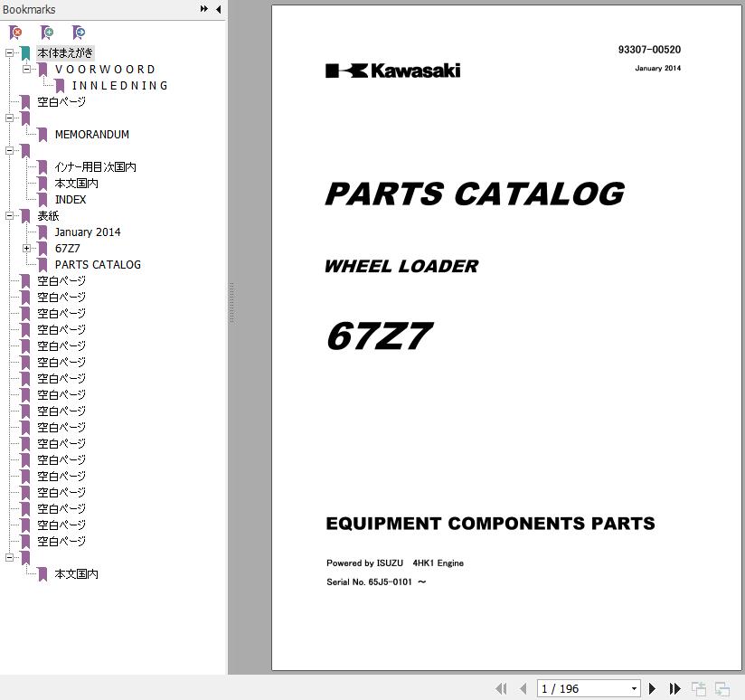Expand the 67Z7 bookmark node
This screenshot has height=700, width=745.
(x=26, y=248)
